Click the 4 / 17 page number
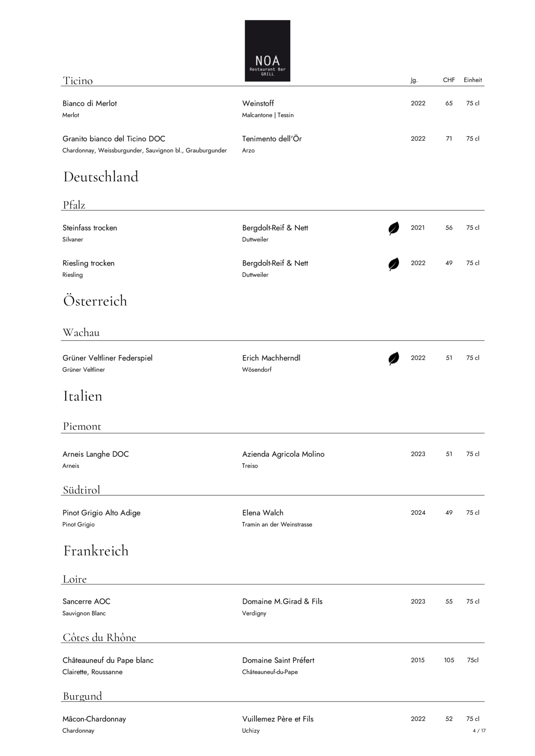Viewport: 535px width, 756px height. [x=479, y=731]
